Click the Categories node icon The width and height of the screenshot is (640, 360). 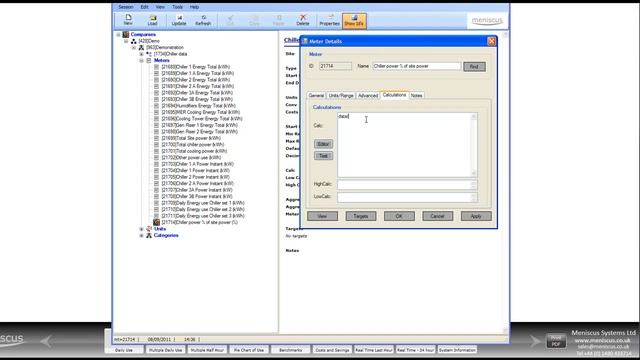click(x=149, y=236)
